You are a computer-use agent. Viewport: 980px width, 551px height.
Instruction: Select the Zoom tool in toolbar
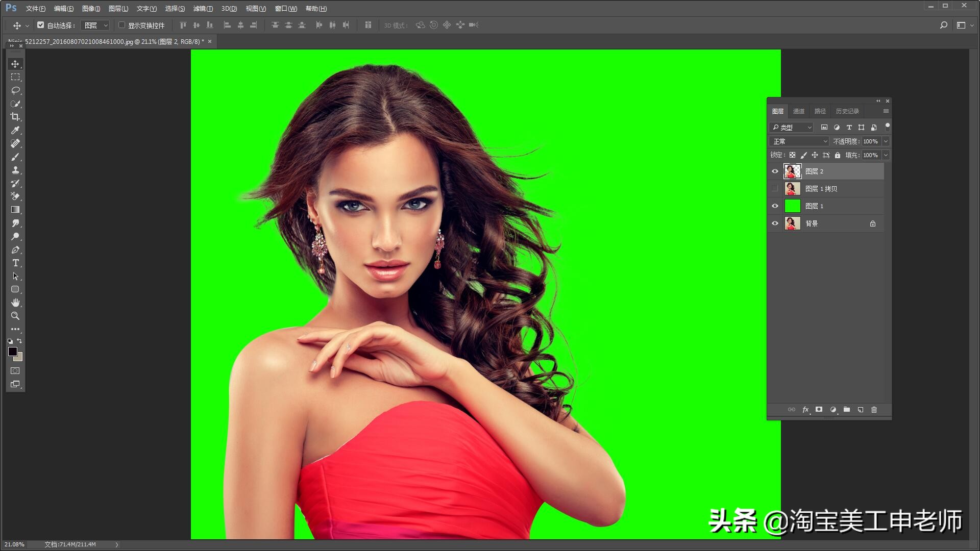[15, 316]
